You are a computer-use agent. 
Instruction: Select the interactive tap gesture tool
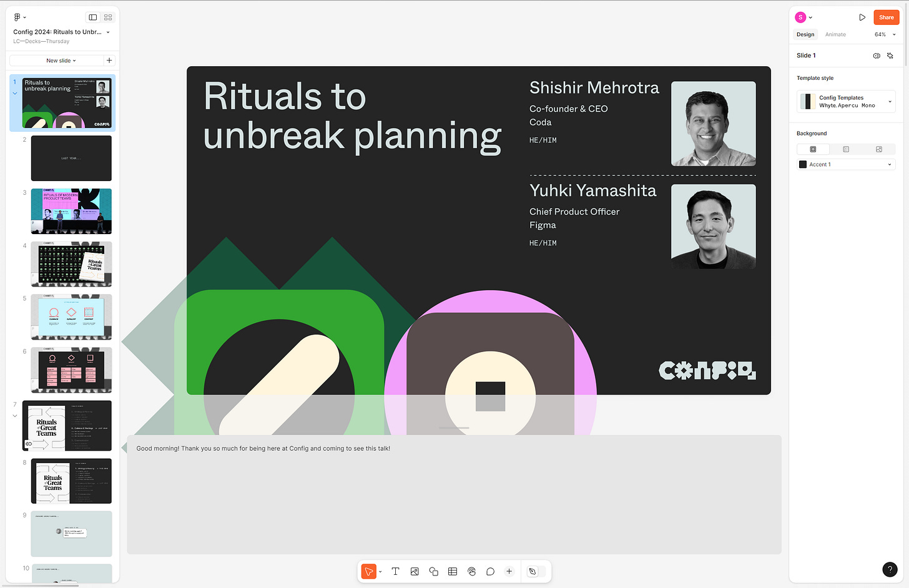[471, 571]
